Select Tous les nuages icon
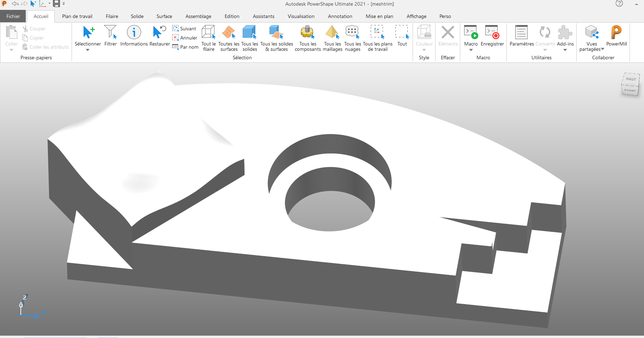The height and width of the screenshot is (338, 644). tap(352, 33)
